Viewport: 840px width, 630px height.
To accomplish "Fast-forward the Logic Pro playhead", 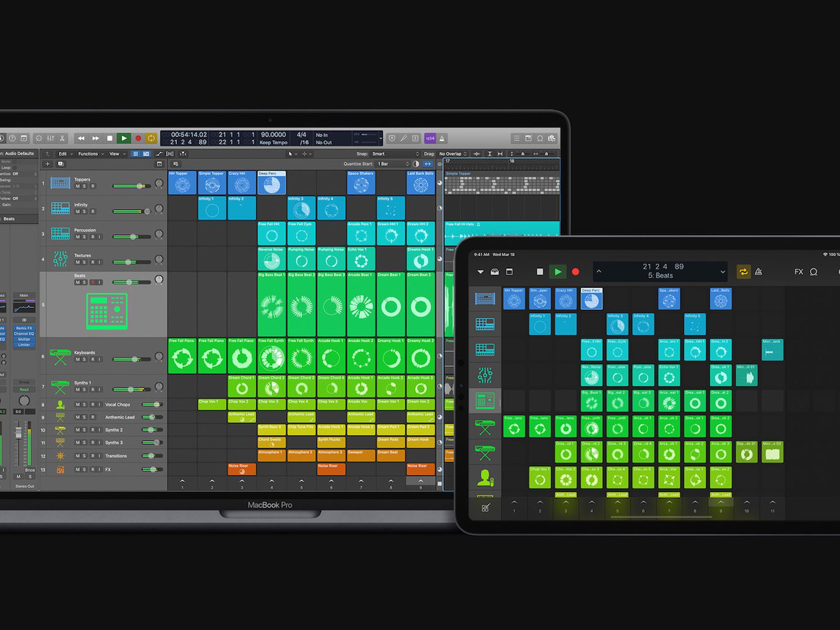I will coord(96,138).
